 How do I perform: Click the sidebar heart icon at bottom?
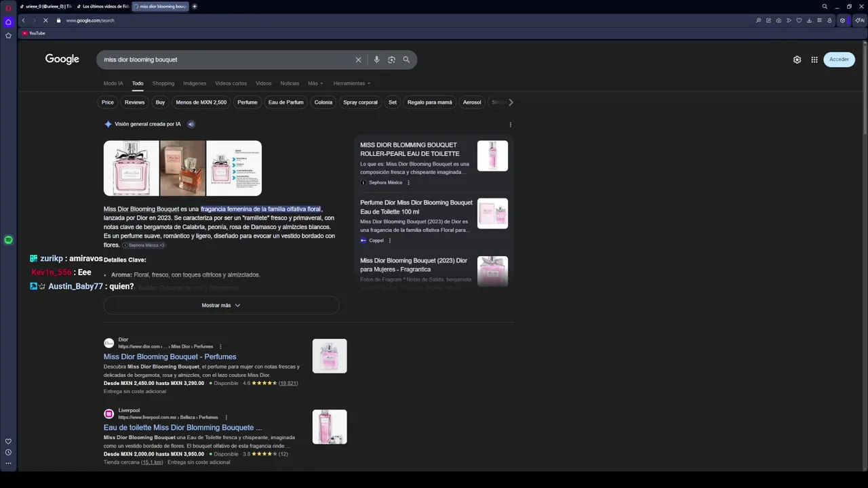pos(8,441)
